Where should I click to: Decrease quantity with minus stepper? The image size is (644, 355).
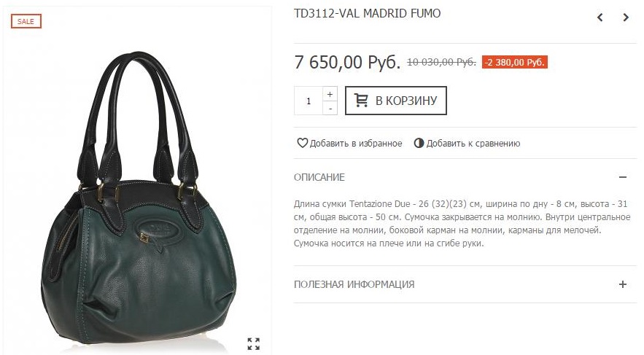tap(330, 109)
